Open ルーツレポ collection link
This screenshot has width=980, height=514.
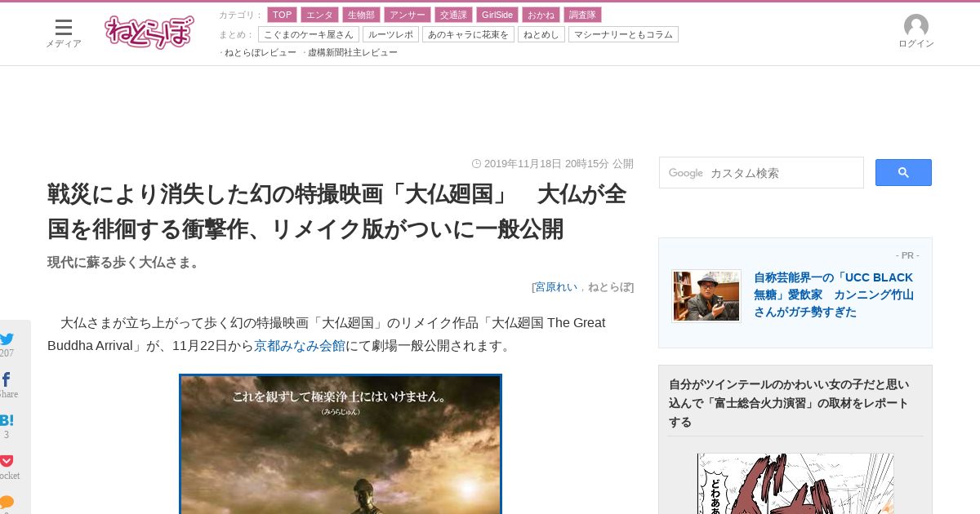coord(390,34)
